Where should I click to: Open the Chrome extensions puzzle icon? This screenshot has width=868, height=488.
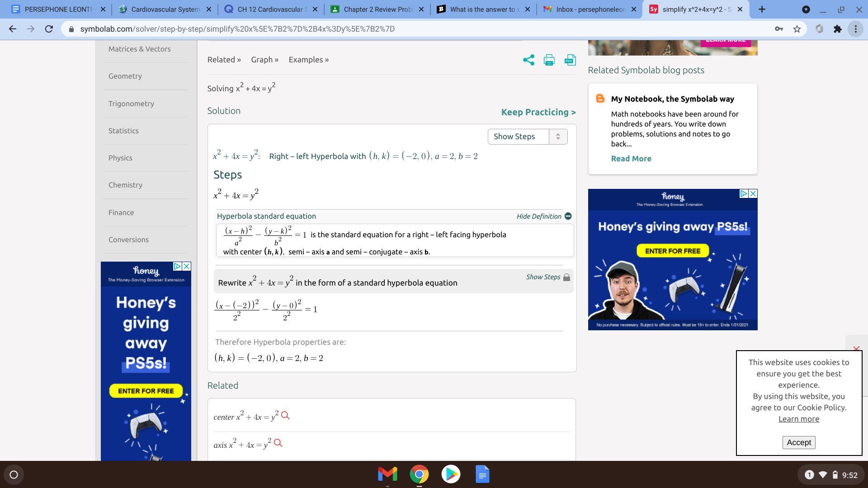tap(838, 29)
